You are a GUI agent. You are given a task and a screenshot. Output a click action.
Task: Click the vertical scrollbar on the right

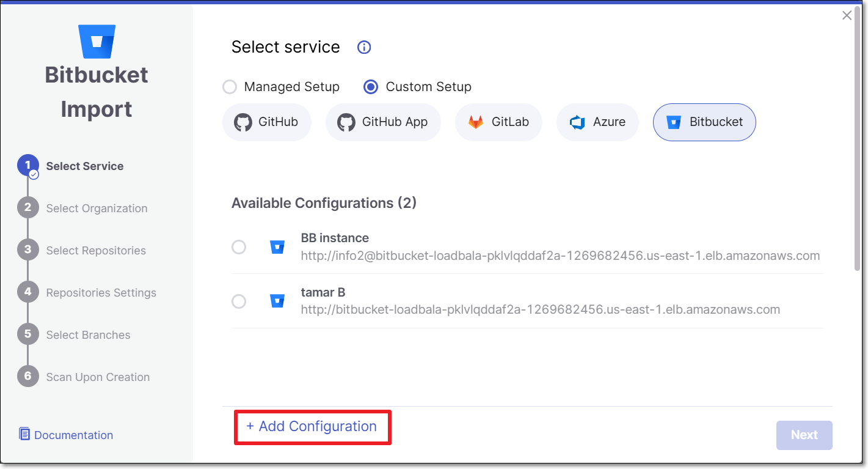coord(858,147)
